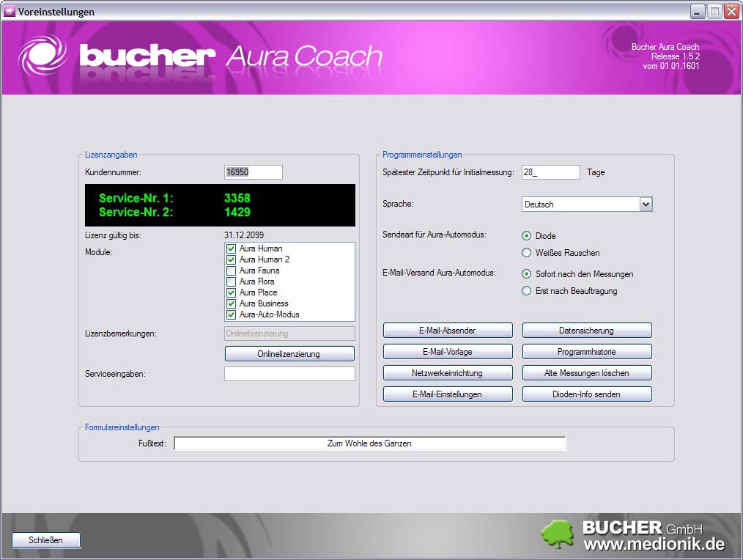Choose Erst nach Beauftragung option
This screenshot has height=560, width=743.
[526, 291]
